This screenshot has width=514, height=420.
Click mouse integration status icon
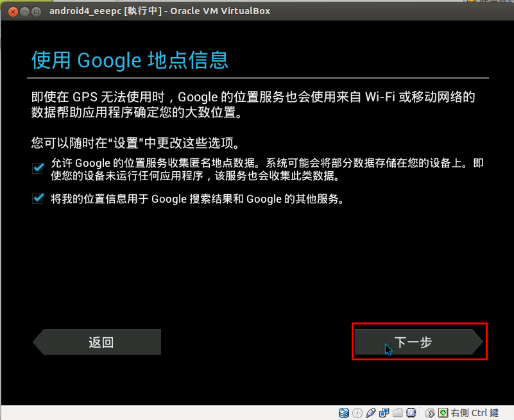(x=430, y=413)
